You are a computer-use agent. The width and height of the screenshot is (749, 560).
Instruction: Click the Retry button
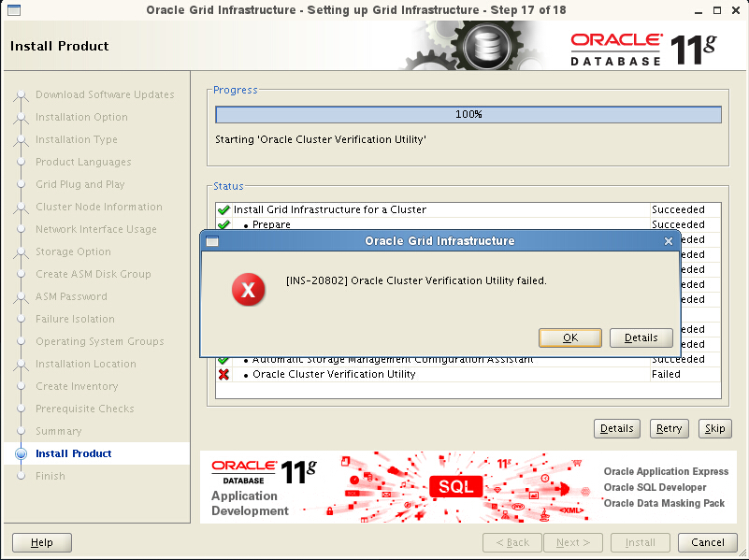[x=669, y=428]
